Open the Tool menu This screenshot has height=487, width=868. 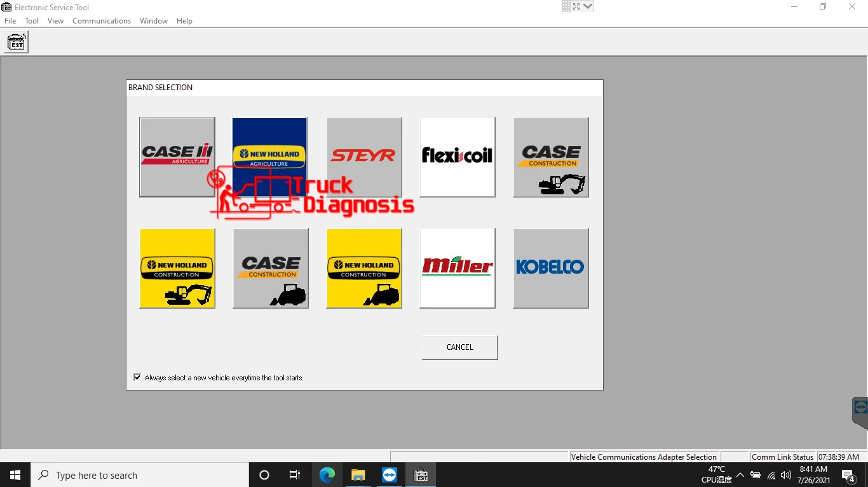[x=32, y=21]
